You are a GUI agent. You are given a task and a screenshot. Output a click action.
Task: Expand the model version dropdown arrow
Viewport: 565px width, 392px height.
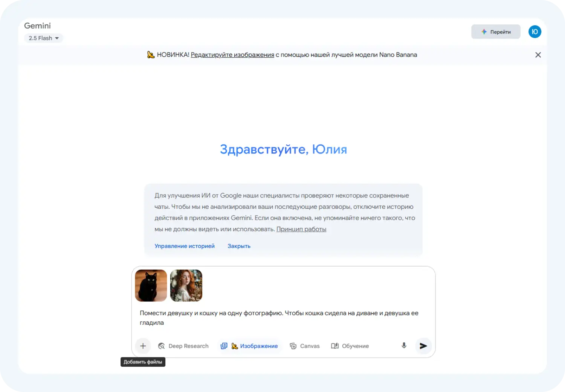pyautogui.click(x=57, y=38)
